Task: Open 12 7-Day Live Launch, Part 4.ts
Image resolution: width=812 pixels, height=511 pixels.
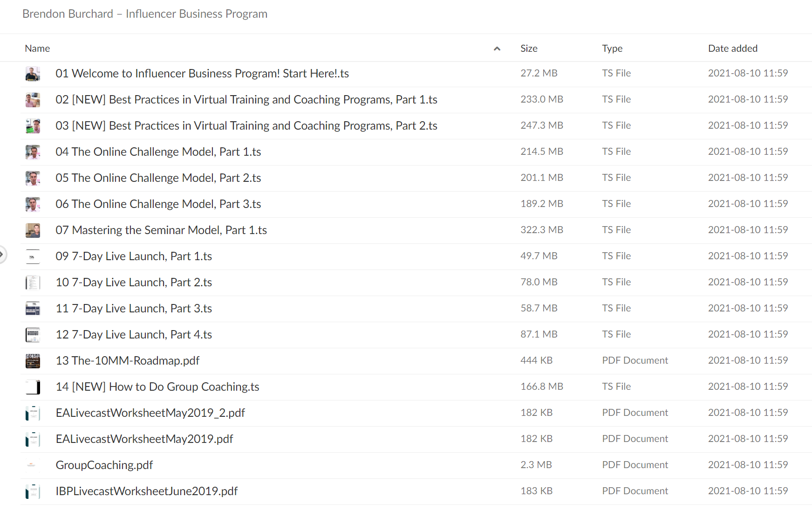Action: 134,335
